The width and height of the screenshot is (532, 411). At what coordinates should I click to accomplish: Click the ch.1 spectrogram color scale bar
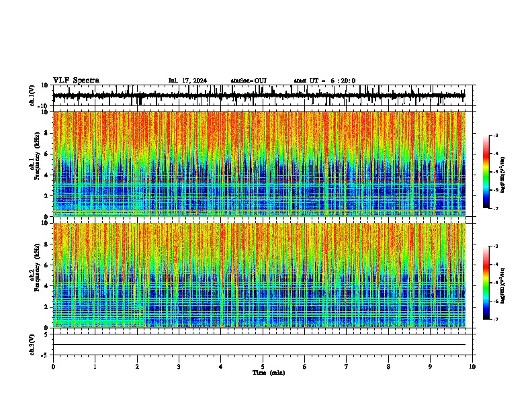click(486, 172)
